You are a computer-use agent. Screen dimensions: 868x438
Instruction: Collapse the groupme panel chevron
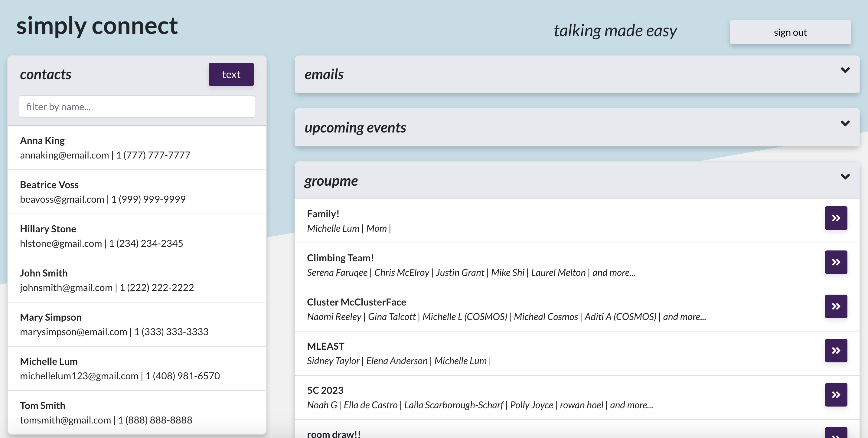(845, 177)
